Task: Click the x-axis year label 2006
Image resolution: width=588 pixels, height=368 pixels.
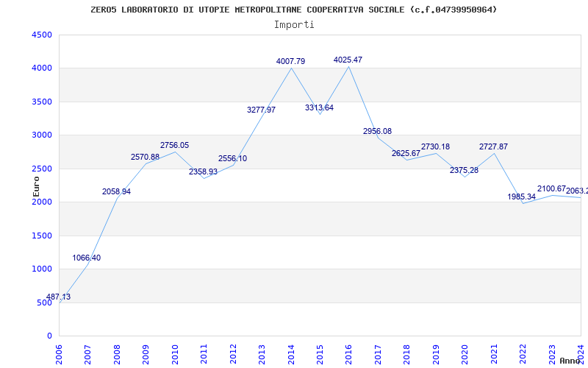Action: [x=59, y=354]
